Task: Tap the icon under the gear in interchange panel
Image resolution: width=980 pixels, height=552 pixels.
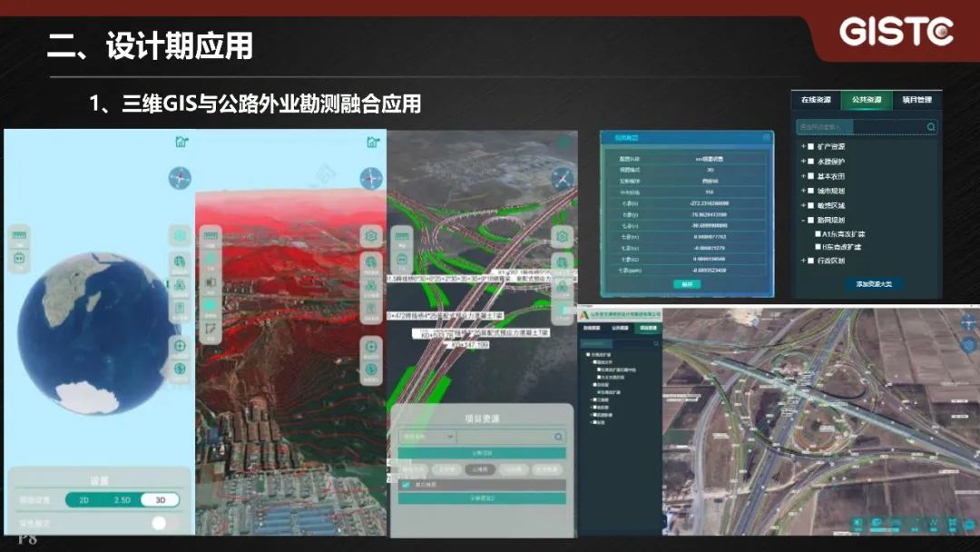Action: 562,262
